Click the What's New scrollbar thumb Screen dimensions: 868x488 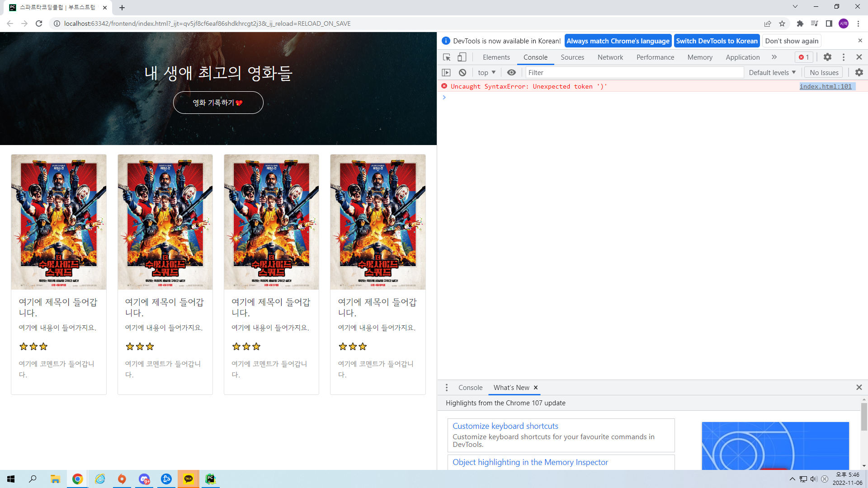(864, 417)
